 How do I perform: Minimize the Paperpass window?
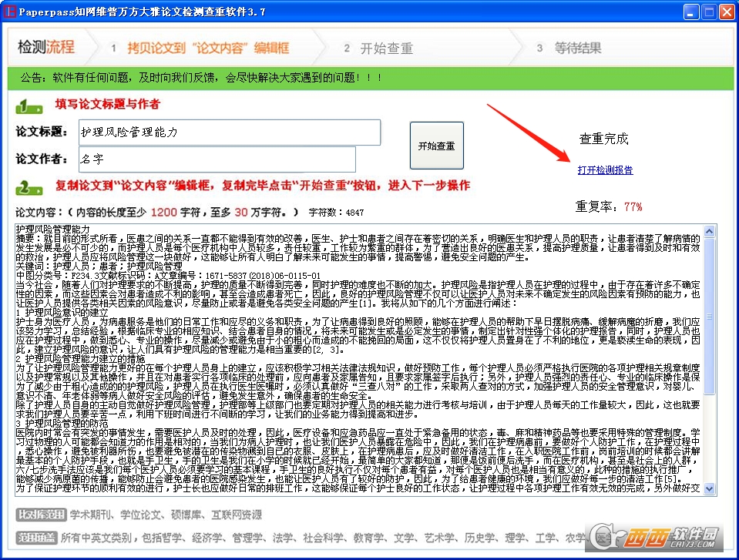691,12
